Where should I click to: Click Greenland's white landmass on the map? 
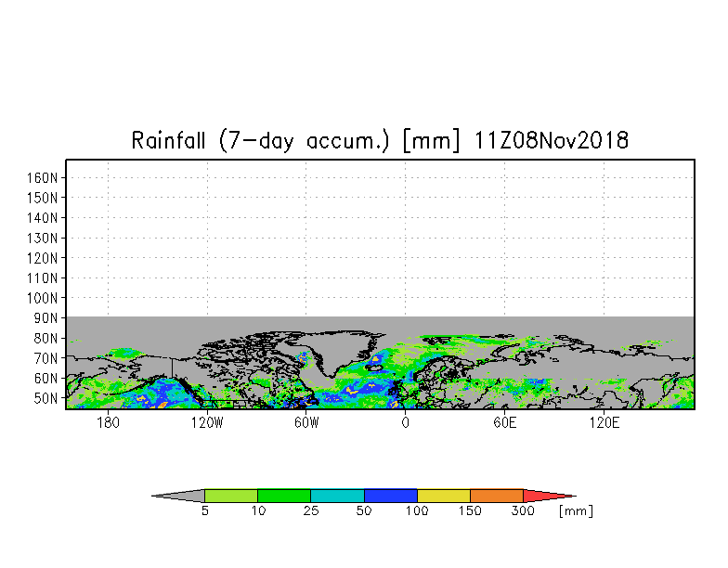342,348
